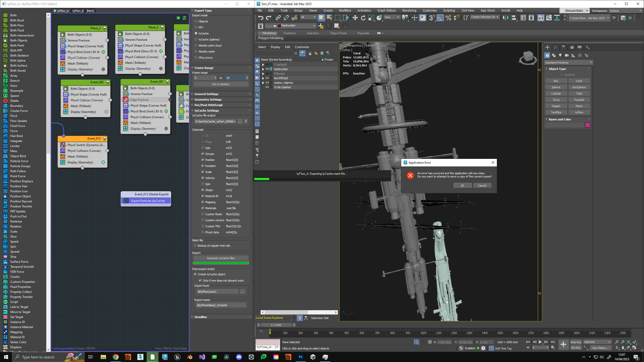
Task: Toggle the 3D Snaps icon
Action: (x=432, y=18)
